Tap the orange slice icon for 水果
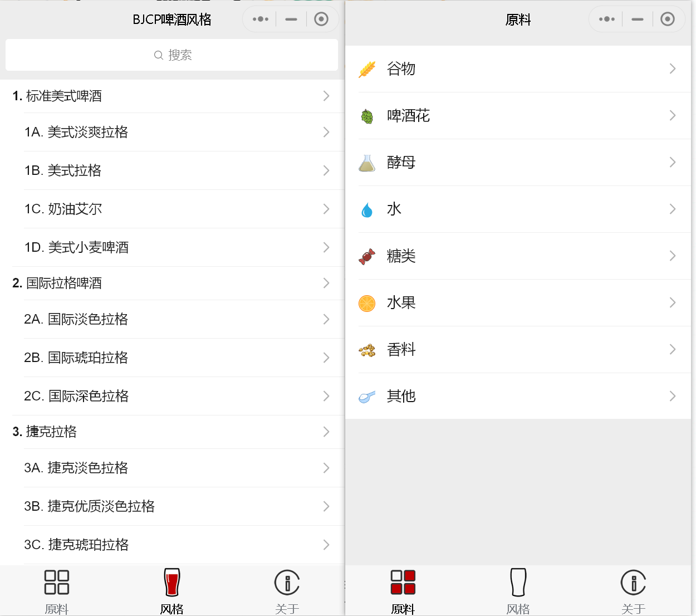 tap(367, 303)
